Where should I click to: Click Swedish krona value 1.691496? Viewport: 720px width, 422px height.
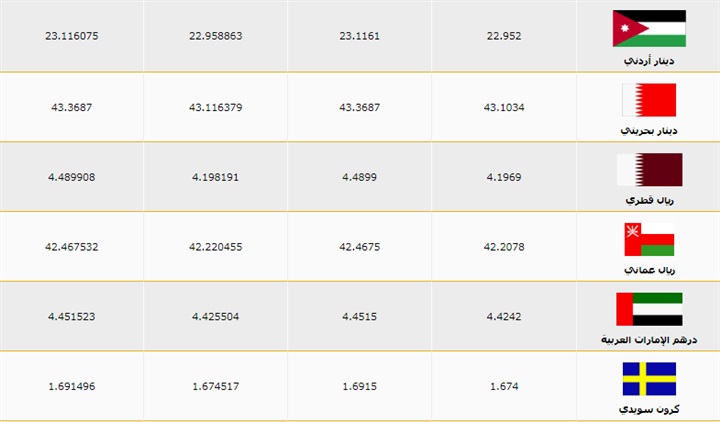[x=71, y=385]
